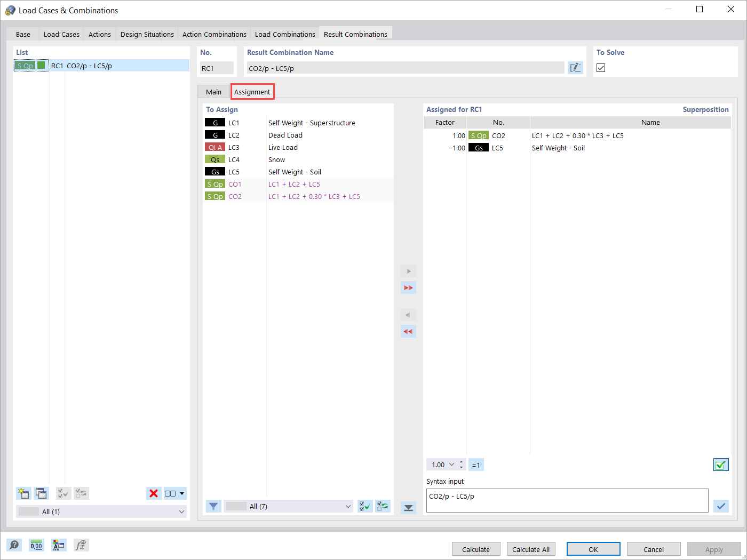
Task: Switch to the Action Combinations tab
Action: click(214, 34)
